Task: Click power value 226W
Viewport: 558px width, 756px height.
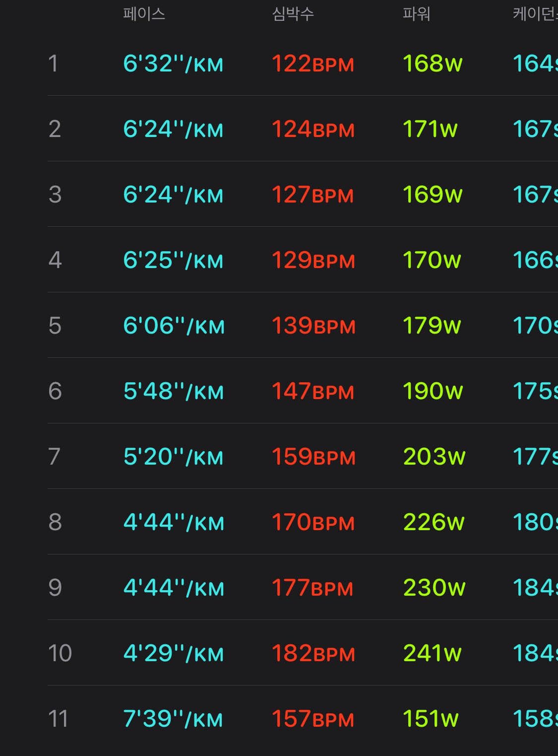Action: tap(434, 522)
